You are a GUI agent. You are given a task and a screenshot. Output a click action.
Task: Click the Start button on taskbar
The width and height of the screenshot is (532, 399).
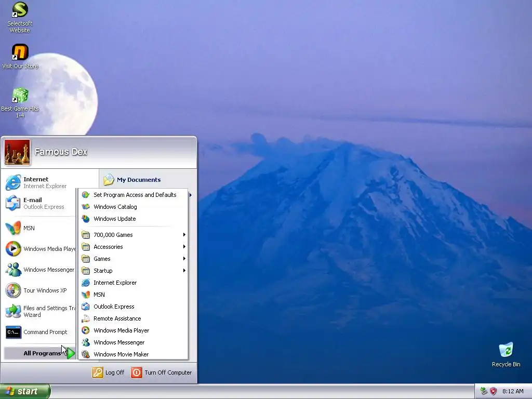[25, 391]
